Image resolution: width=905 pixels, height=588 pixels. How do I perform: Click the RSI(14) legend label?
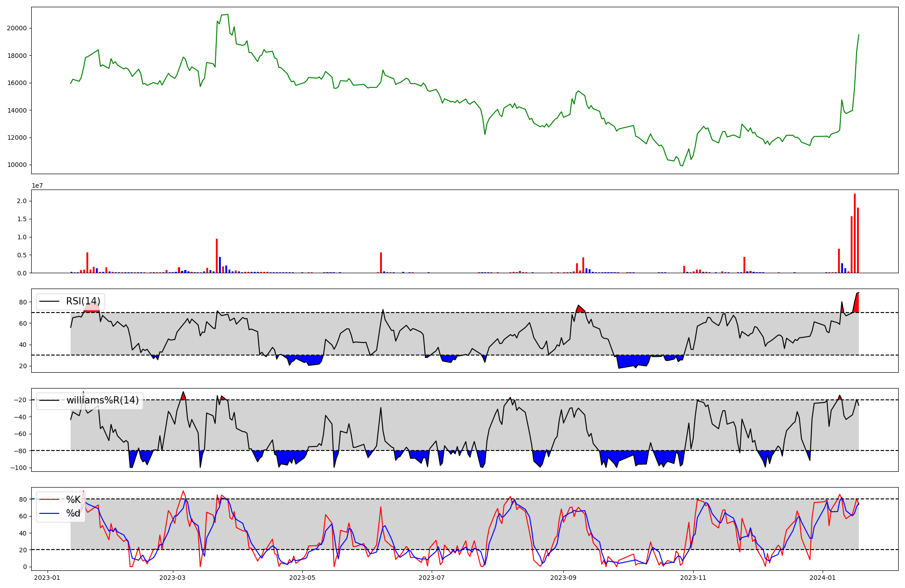[83, 301]
